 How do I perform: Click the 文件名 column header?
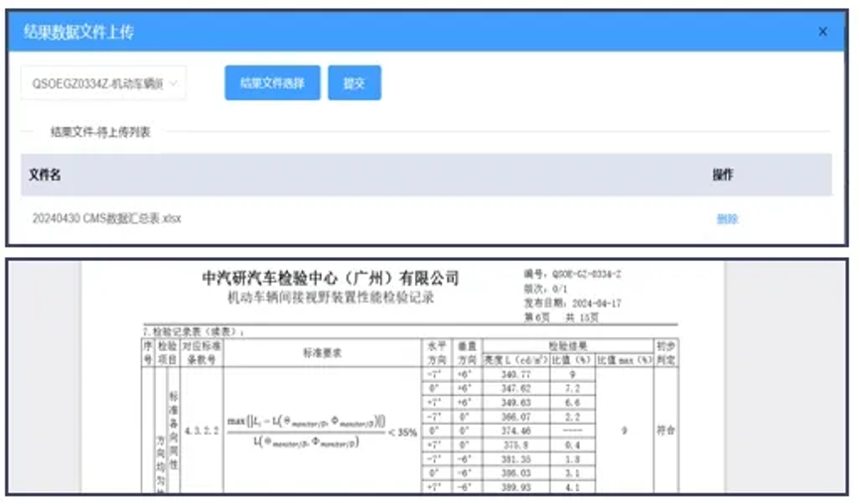click(x=45, y=175)
